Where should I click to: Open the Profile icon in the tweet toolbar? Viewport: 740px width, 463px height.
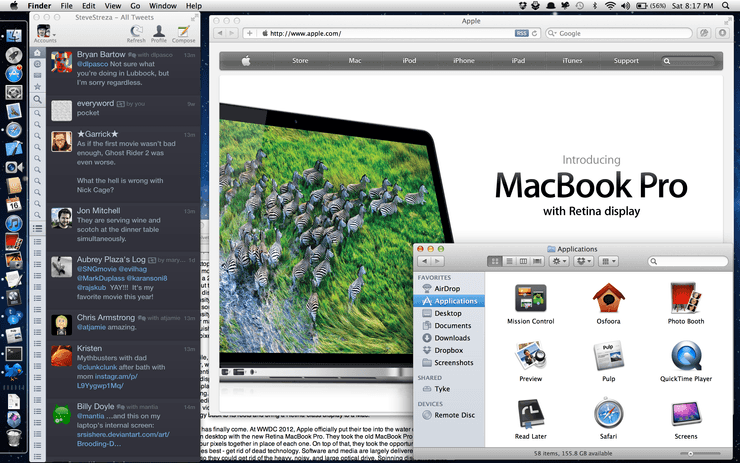[159, 32]
